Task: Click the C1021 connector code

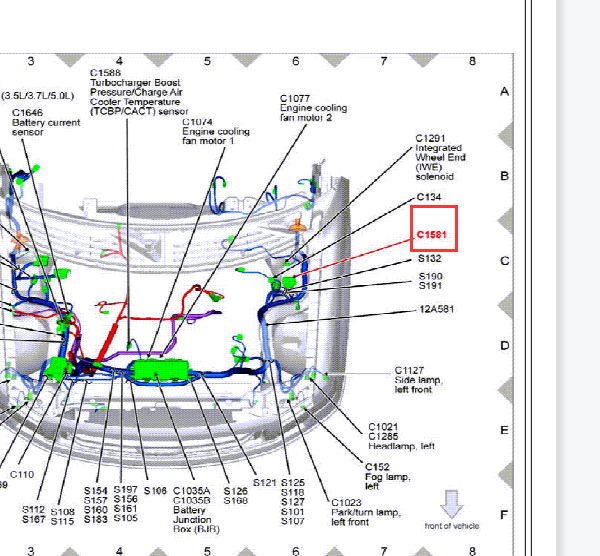Action: pos(383,427)
